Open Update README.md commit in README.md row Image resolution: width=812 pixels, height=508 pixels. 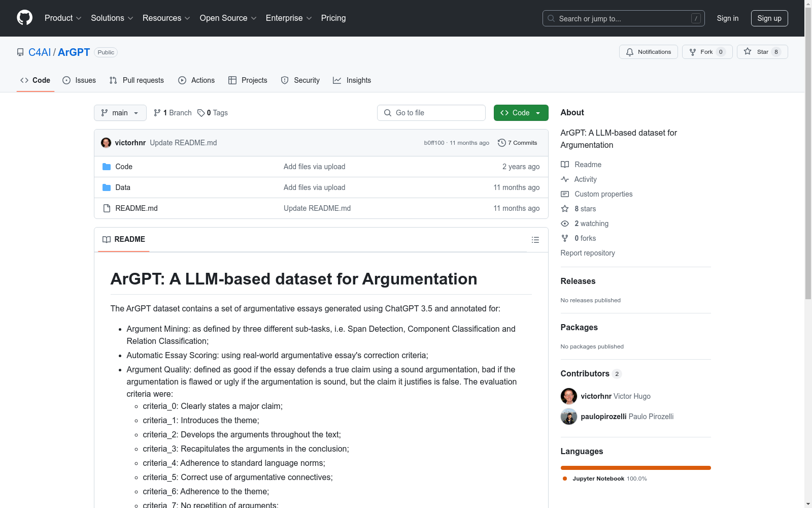coord(317,208)
